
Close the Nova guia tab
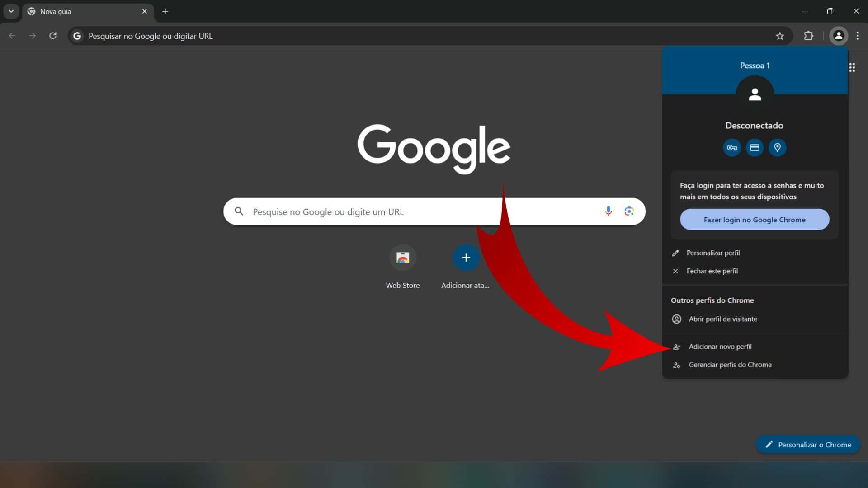145,11
